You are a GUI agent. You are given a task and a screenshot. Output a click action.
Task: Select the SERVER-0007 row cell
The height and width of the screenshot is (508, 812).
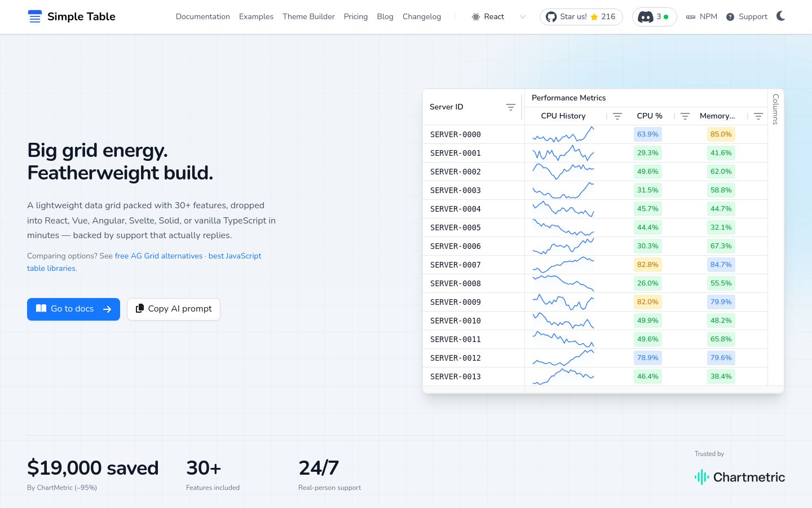[456, 265]
